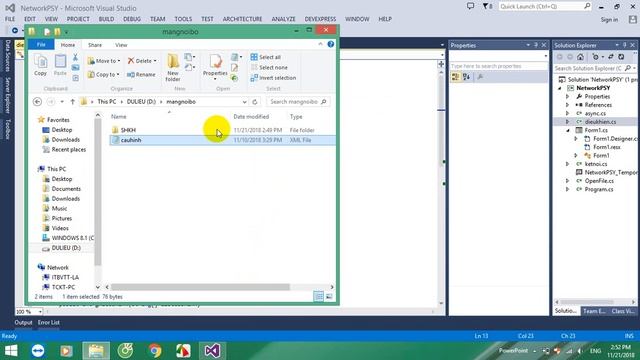Screen dimensions: 640x360
Task: Refresh the mangnoibo folder view
Action: (x=255, y=102)
